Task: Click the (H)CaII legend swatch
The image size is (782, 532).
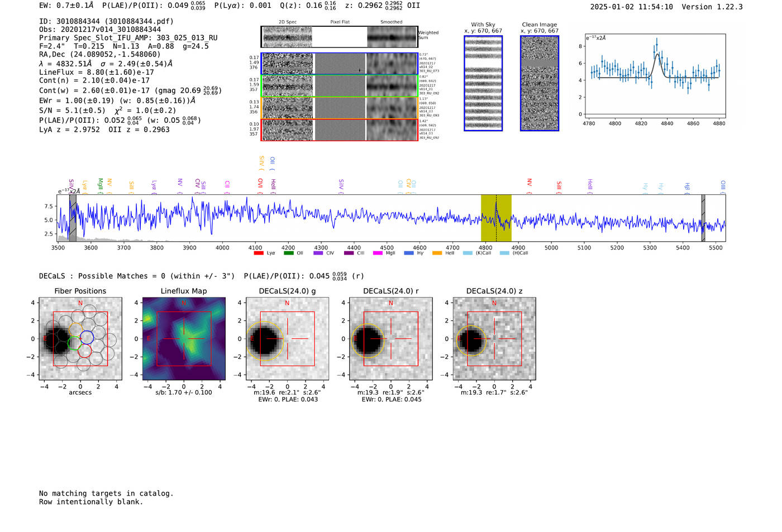Action: point(504,253)
